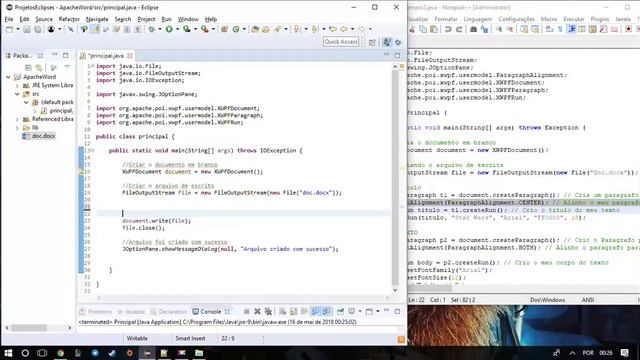Expand the JRE System Library node
The height and width of the screenshot is (360, 640).
[x=17, y=86]
